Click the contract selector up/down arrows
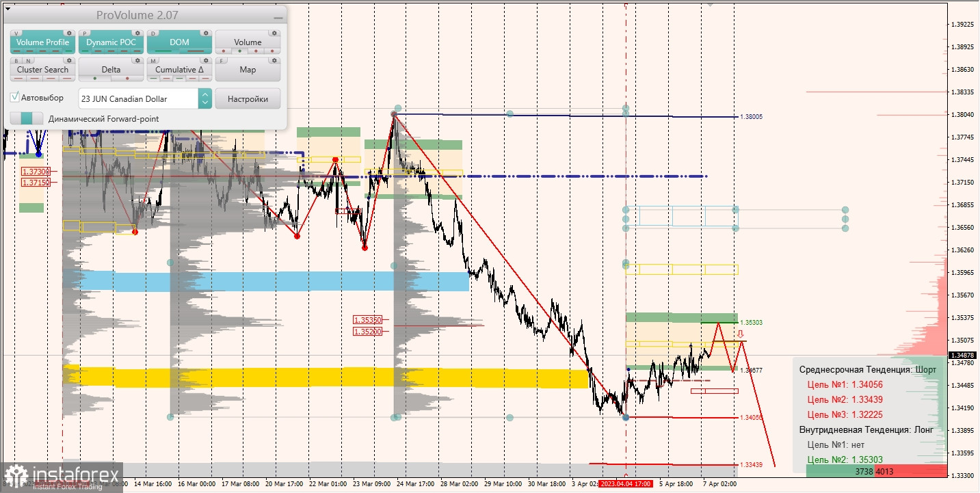This screenshot has height=493, width=980. coord(204,98)
